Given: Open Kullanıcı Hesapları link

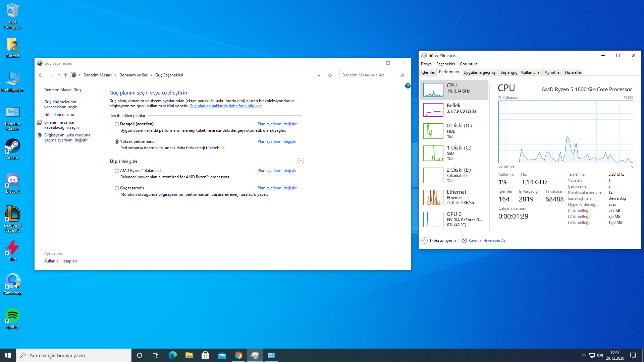Looking at the screenshot, I should [x=60, y=261].
